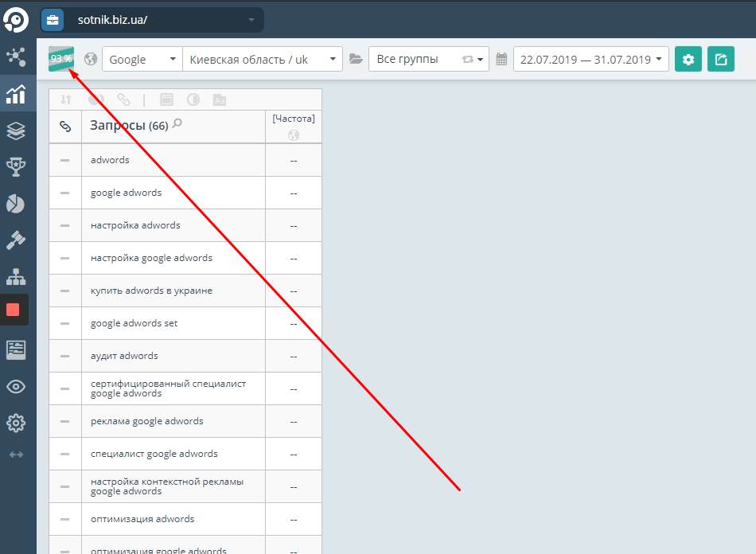Click the dash marker beside аудит adwords

coord(65,356)
